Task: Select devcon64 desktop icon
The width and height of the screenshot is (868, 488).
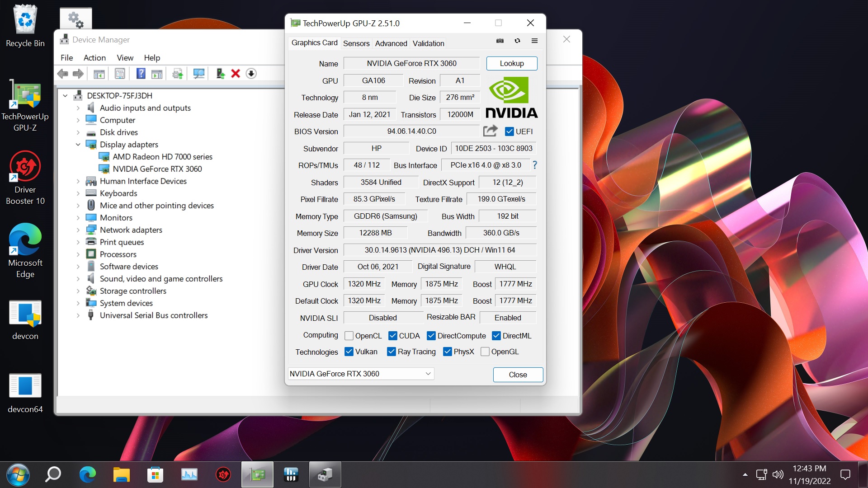Action: (25, 393)
